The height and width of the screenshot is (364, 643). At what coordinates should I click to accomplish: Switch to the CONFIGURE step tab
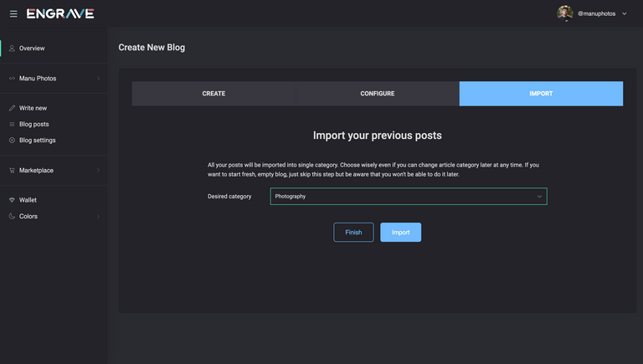point(378,94)
